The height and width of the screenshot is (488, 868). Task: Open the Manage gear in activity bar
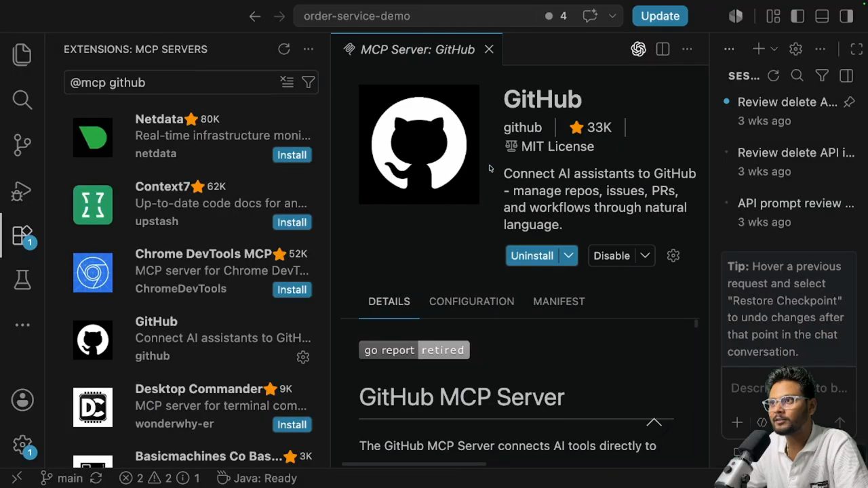coord(22,445)
